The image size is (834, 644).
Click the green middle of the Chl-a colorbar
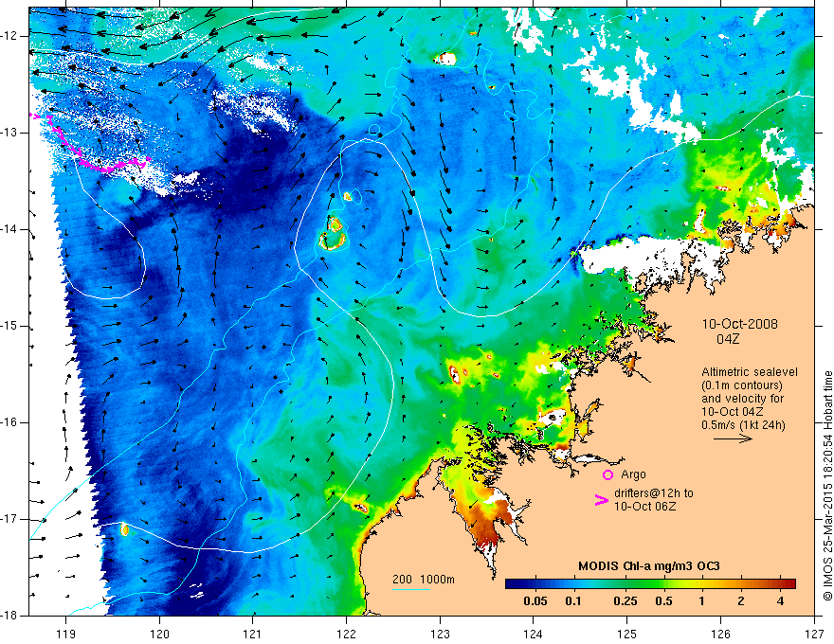pos(650,584)
